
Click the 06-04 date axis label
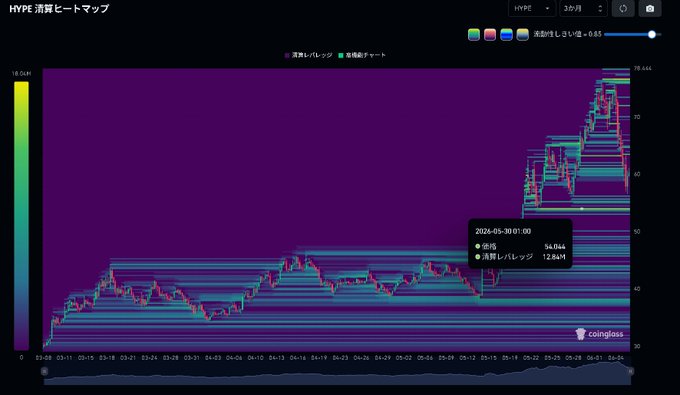pyautogui.click(x=616, y=358)
